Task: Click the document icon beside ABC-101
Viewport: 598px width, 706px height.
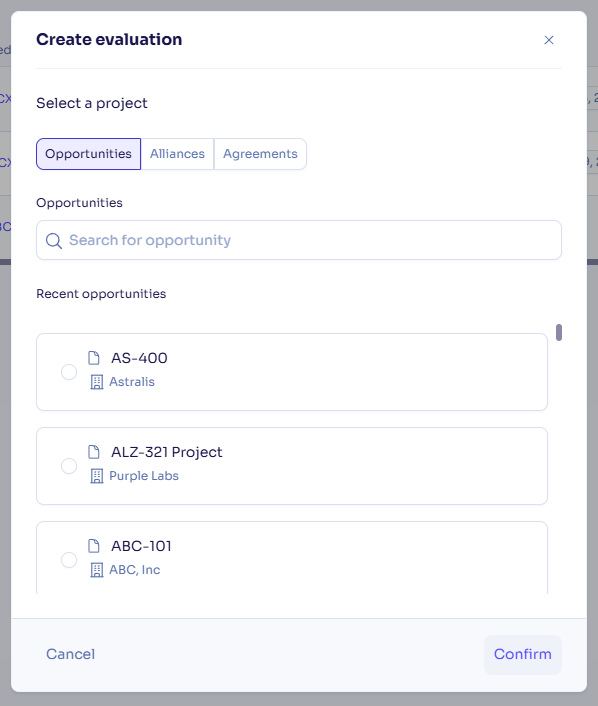Action: pyautogui.click(x=94, y=546)
